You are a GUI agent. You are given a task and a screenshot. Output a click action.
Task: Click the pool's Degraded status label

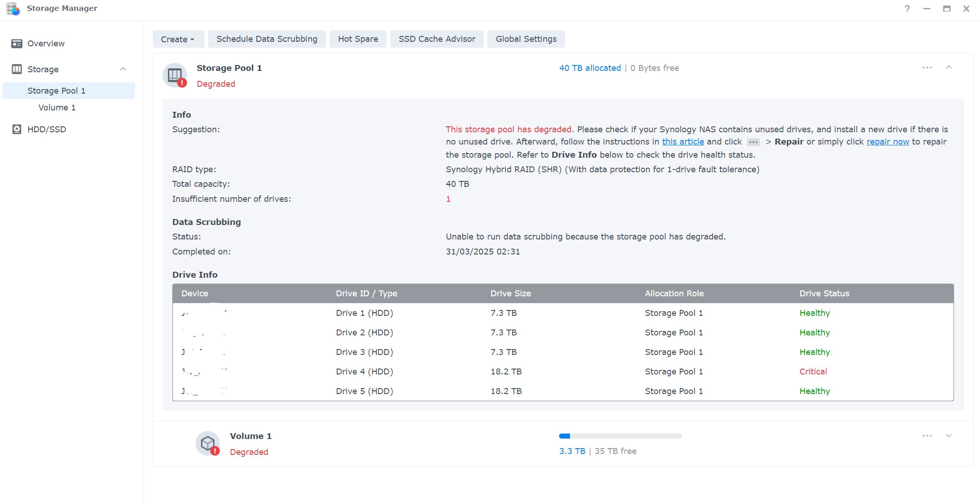coord(216,84)
